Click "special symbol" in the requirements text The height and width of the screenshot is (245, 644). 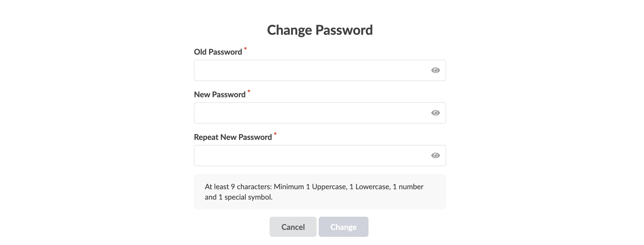pyautogui.click(x=248, y=197)
